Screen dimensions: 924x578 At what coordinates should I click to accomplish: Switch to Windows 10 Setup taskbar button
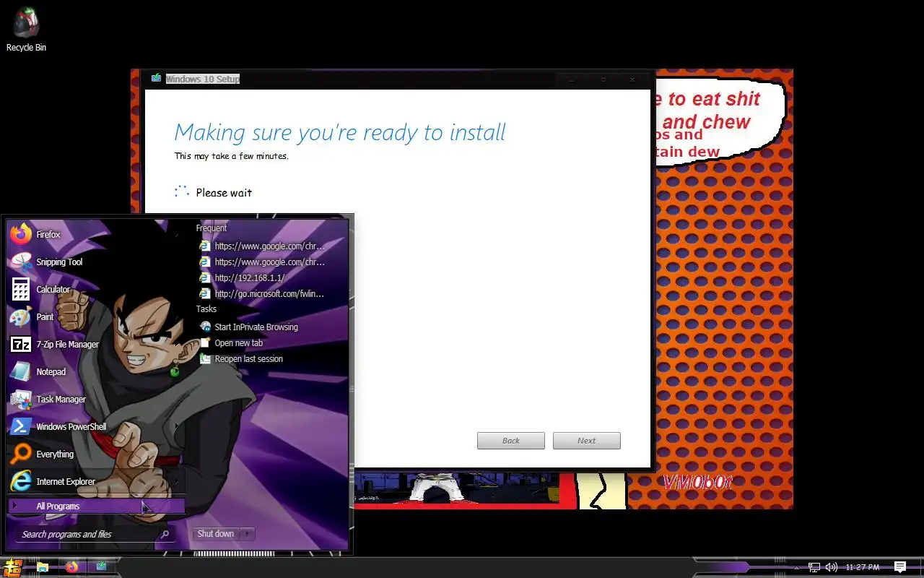[101, 567]
